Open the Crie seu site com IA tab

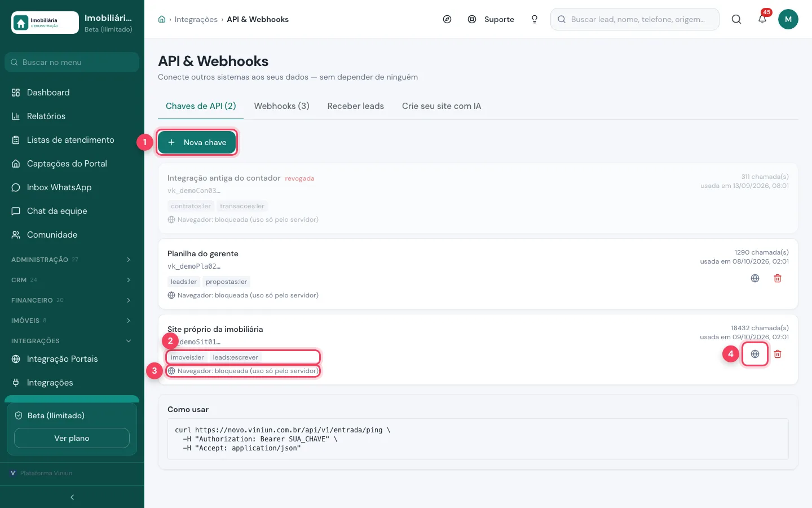pos(442,106)
